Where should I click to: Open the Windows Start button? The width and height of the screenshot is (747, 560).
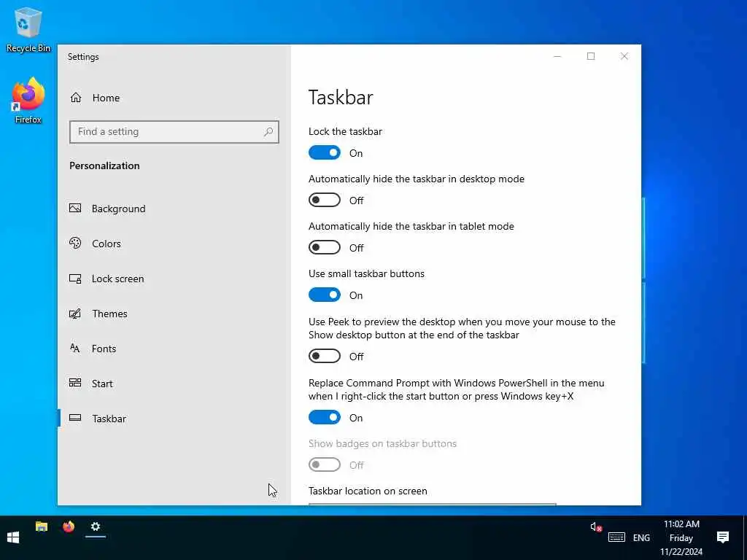pos(13,537)
